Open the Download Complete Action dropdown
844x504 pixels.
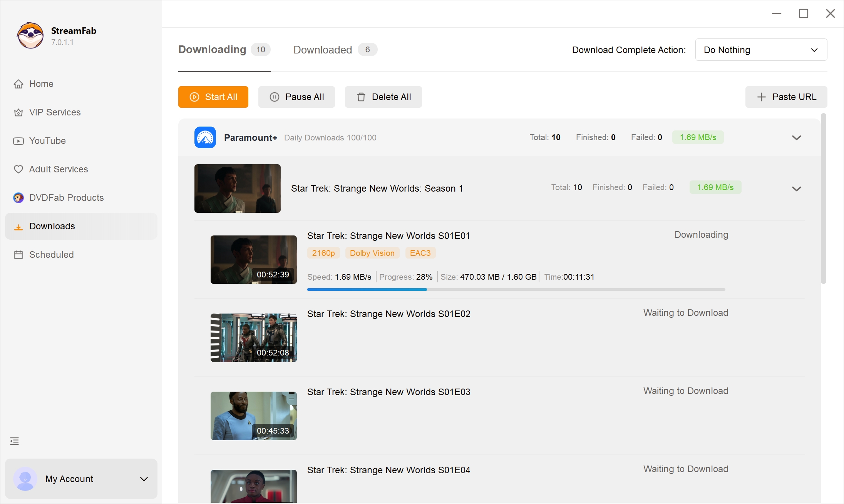click(x=760, y=50)
